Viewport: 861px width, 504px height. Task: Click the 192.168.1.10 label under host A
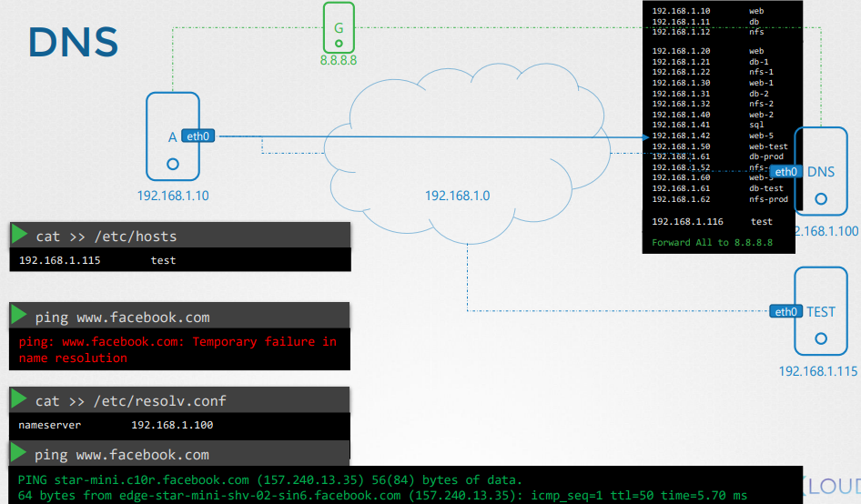click(x=173, y=196)
